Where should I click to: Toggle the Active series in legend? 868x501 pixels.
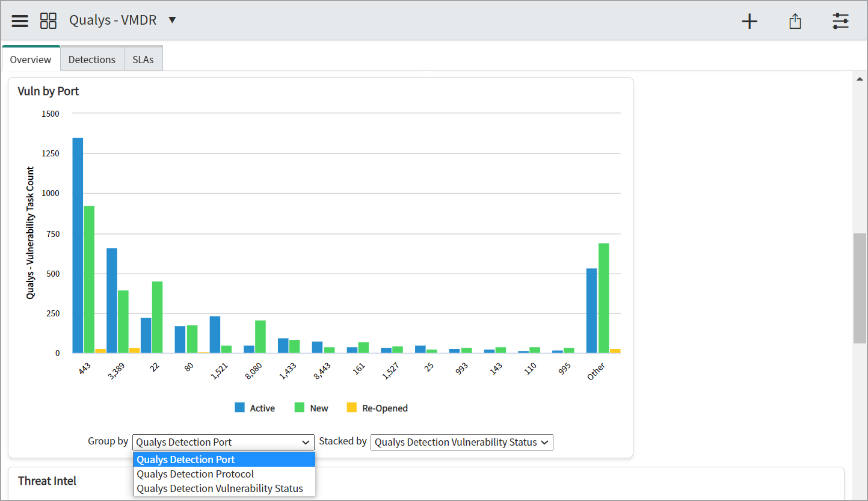tap(255, 408)
